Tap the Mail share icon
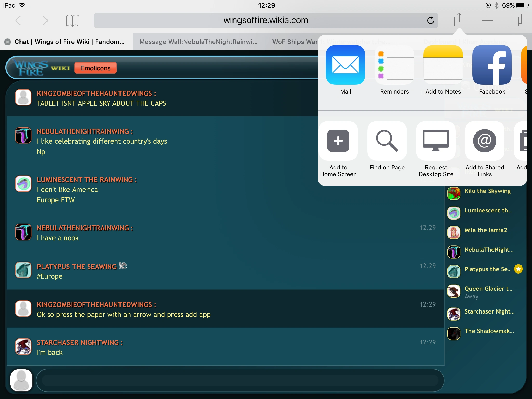Image resolution: width=532 pixels, height=399 pixels. (345, 65)
